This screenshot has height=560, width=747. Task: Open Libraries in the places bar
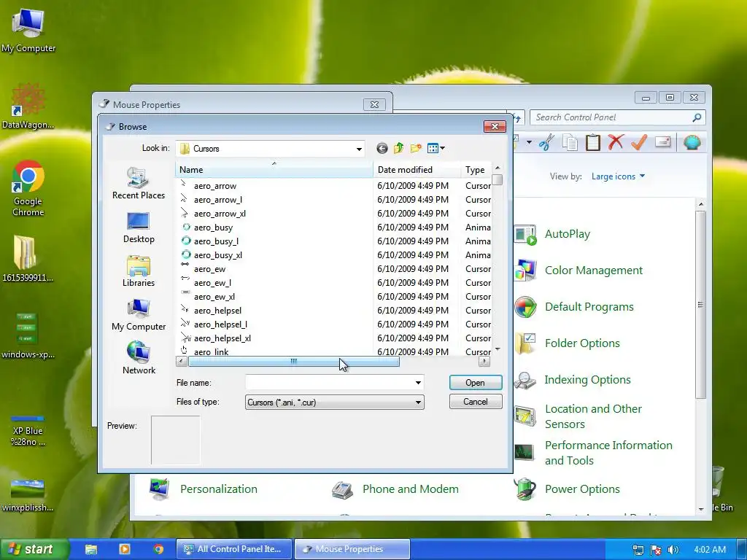139,271
